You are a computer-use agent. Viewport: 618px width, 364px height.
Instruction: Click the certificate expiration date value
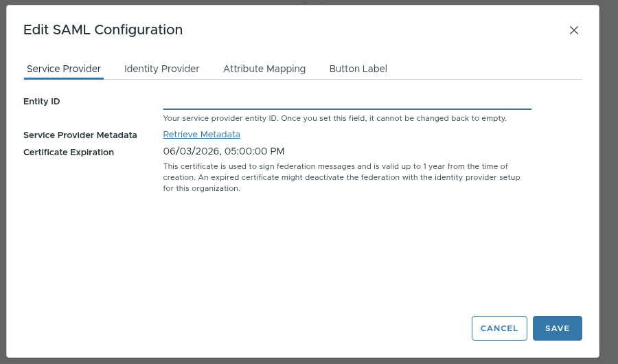pos(223,151)
